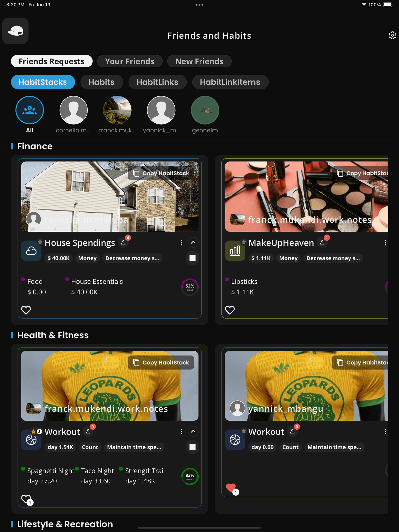Open MakeUpHeaven makeup cover image
The width and height of the screenshot is (399, 532).
tap(307, 197)
